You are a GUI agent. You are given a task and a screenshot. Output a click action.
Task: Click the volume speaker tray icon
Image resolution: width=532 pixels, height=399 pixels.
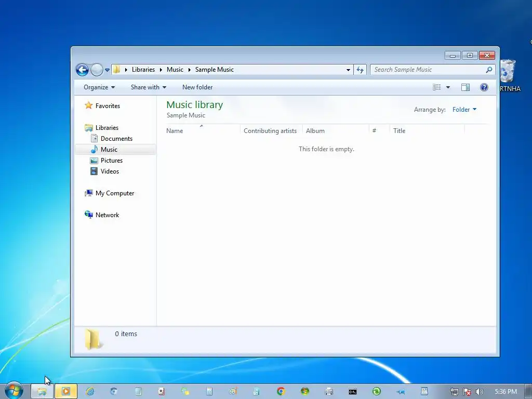[479, 392]
